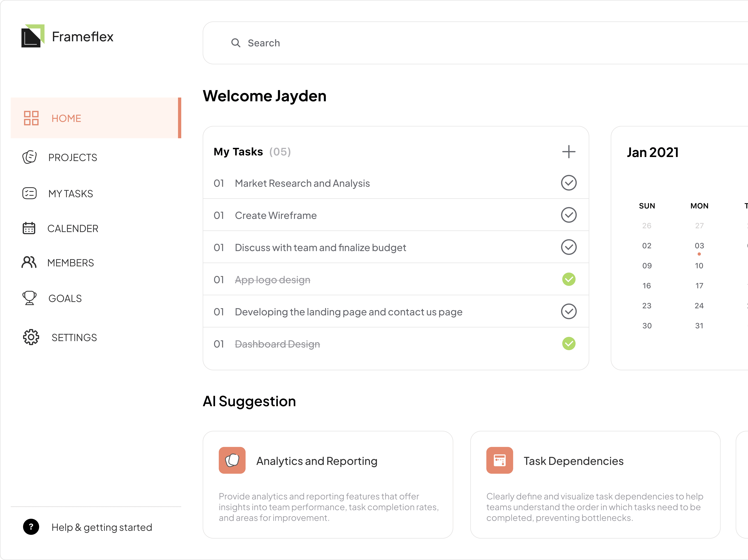This screenshot has height=560, width=748.
Task: Click the Projects sidebar icon
Action: click(29, 157)
